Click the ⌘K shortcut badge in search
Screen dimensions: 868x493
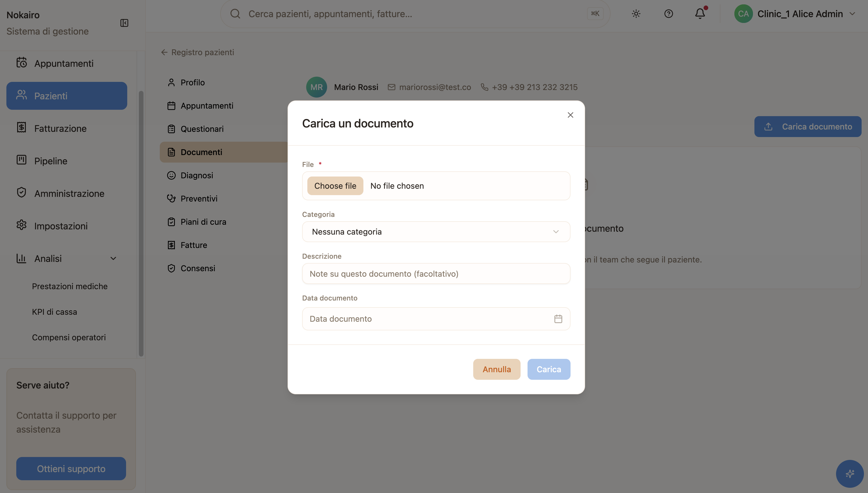595,14
